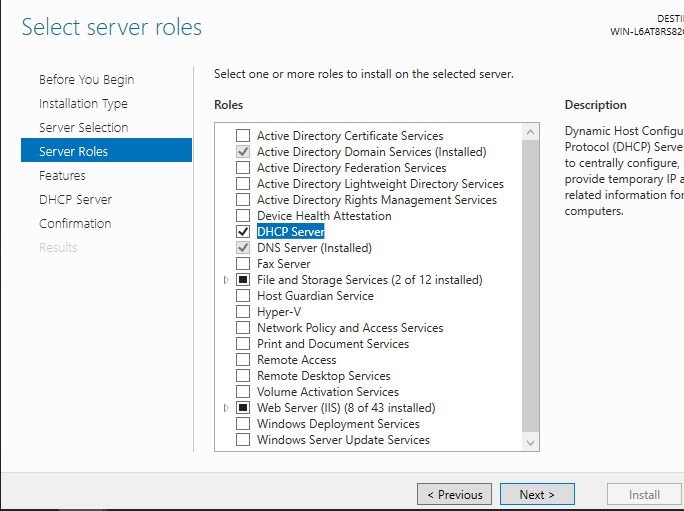This screenshot has height=511, width=684.
Task: Uncheck the DHCP Server checkbox
Action: tap(243, 232)
